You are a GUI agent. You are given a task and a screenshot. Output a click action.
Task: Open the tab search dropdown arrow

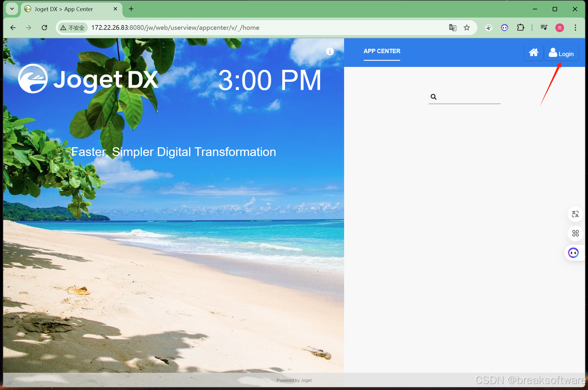pos(11,9)
